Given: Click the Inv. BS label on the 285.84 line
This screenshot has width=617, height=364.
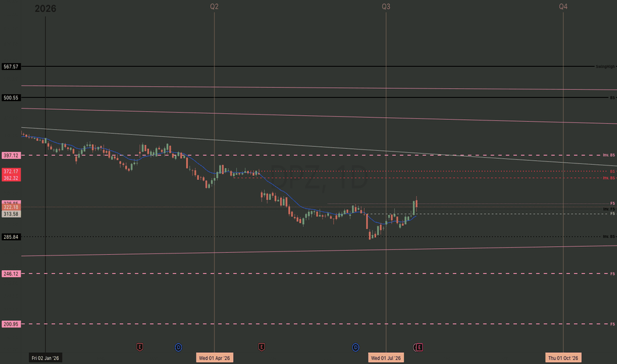Looking at the screenshot, I should pos(609,236).
